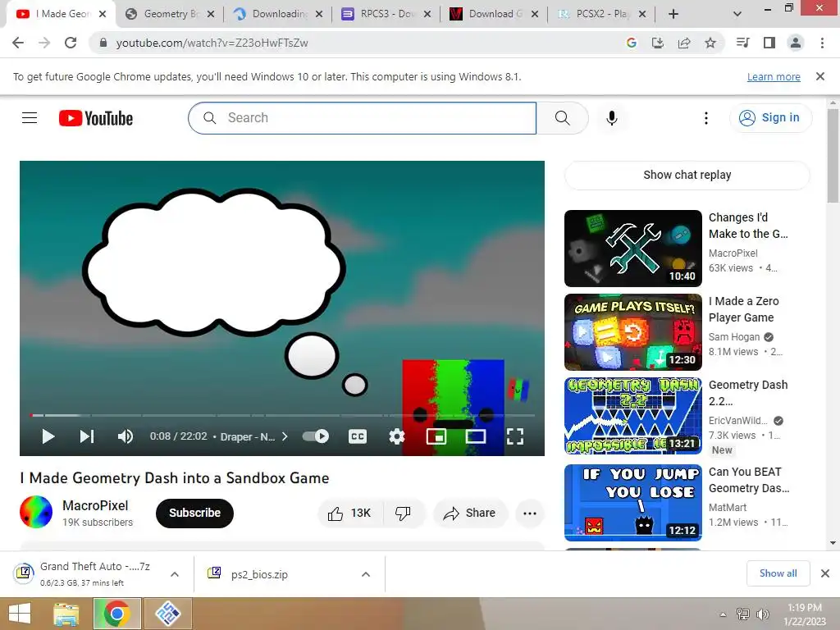Image resolution: width=840 pixels, height=630 pixels.
Task: Switch to PCSX2 tab
Action: pos(601,14)
